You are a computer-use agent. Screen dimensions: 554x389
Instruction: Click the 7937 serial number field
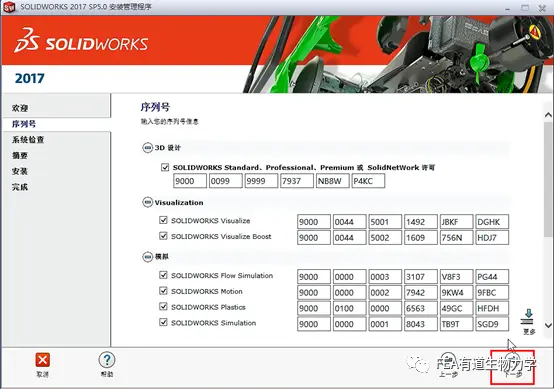(297, 181)
